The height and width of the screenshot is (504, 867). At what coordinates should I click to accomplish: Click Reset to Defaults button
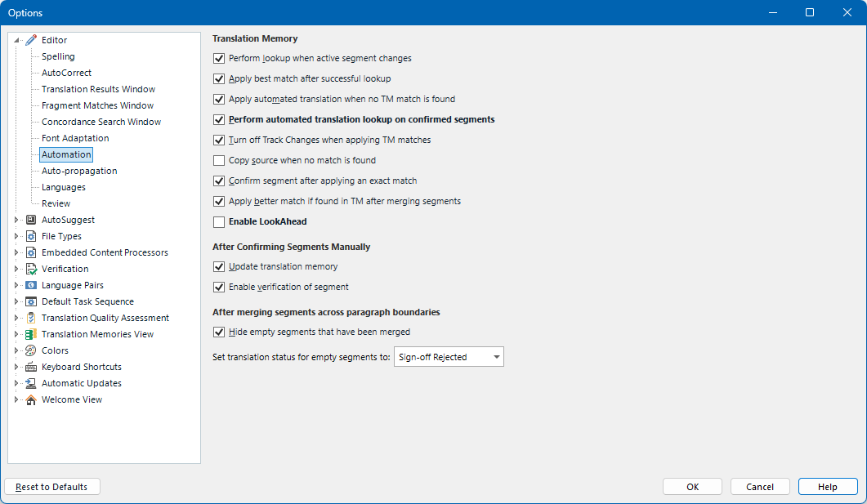[x=52, y=487]
